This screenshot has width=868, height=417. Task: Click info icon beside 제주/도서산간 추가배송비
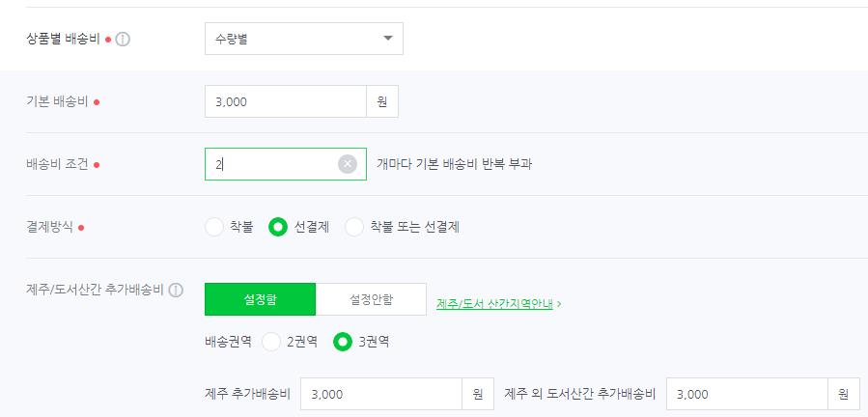176,291
